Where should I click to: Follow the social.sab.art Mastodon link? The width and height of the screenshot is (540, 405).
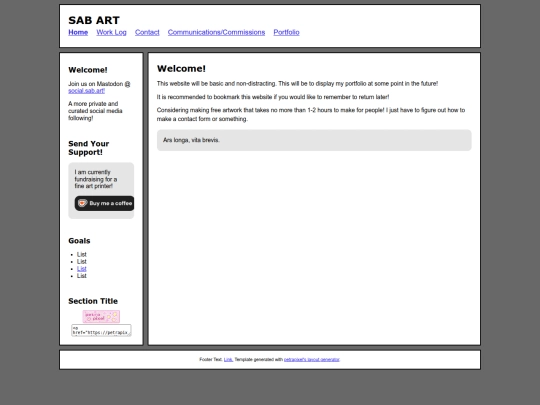(x=86, y=91)
